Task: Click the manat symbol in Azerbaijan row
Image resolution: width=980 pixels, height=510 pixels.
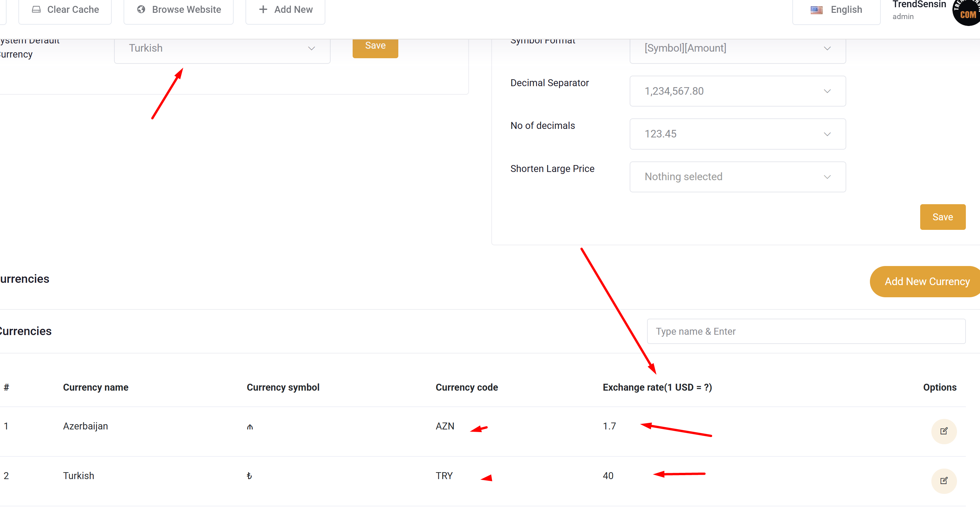Action: click(x=250, y=427)
